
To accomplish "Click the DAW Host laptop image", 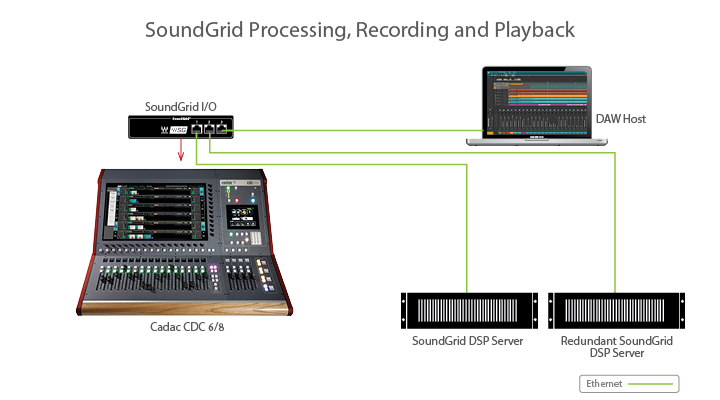I will (537, 106).
